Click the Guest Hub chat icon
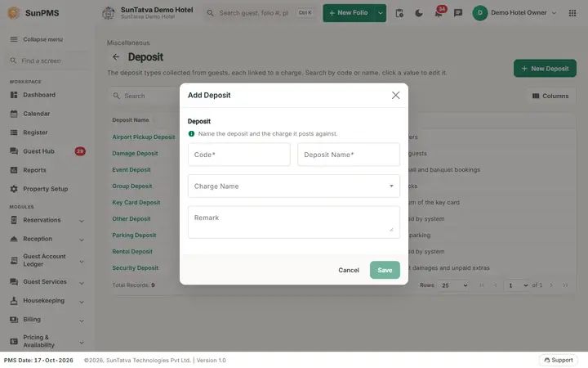The image size is (588, 368). coord(14,151)
